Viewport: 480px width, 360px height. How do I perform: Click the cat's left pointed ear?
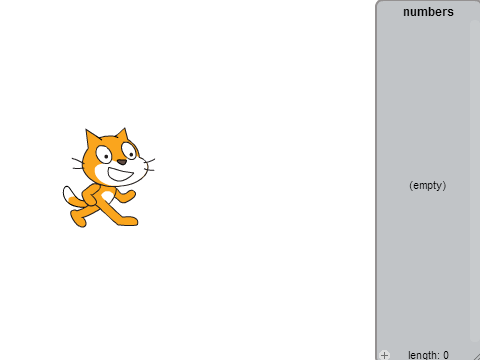coord(92,138)
